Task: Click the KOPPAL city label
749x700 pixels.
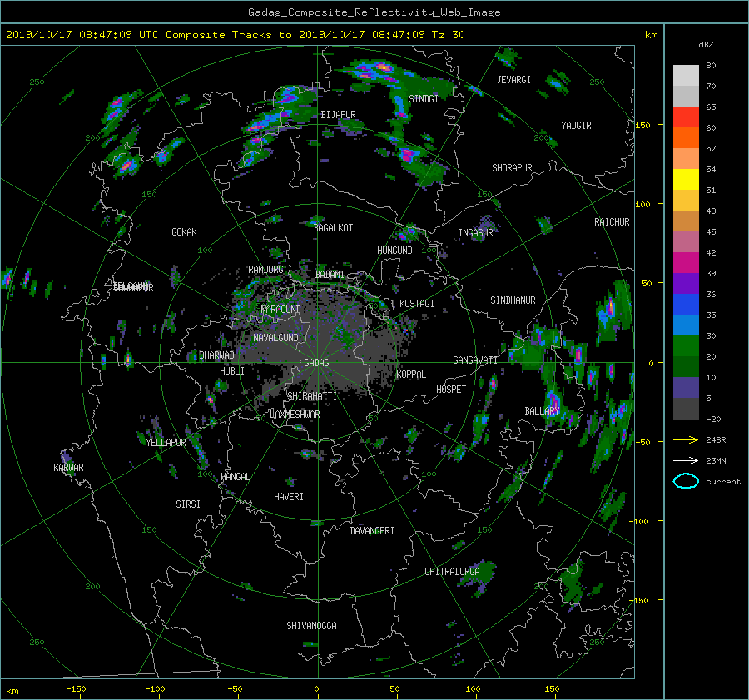Action: click(x=411, y=375)
